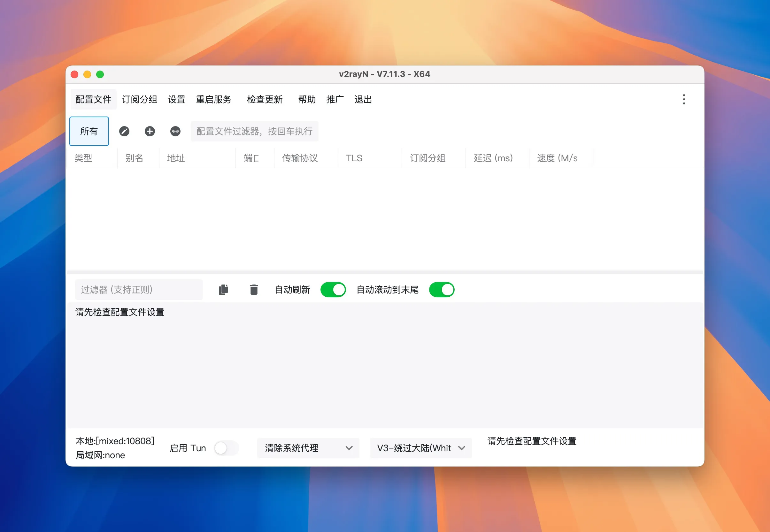This screenshot has height=532, width=770.
Task: Open the 设置 menu
Action: click(x=176, y=99)
